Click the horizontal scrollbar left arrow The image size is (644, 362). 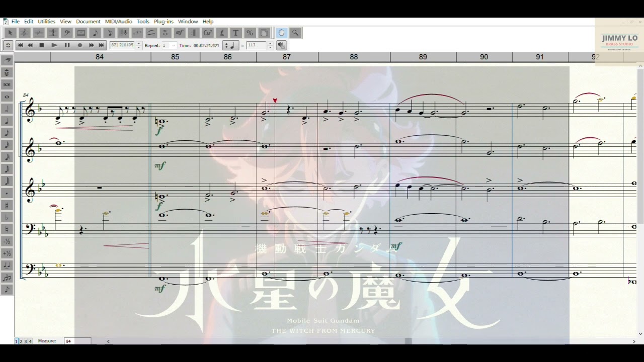pos(108,341)
